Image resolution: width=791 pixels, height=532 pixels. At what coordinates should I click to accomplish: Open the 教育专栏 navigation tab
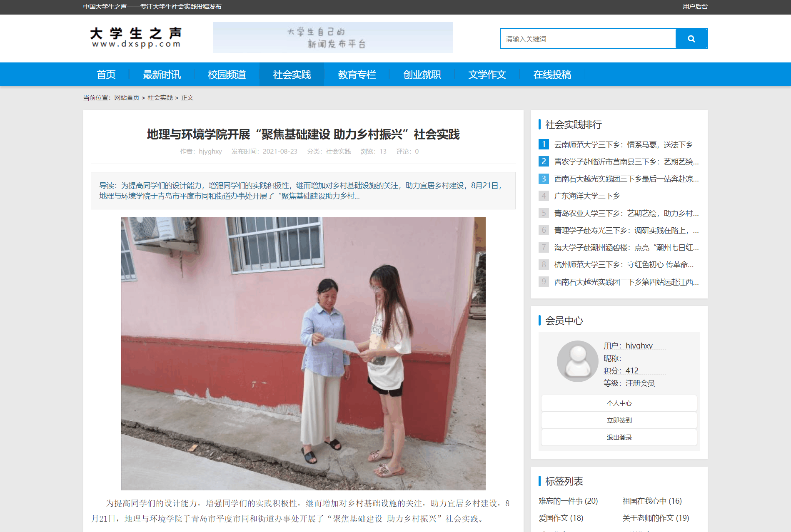(x=357, y=75)
